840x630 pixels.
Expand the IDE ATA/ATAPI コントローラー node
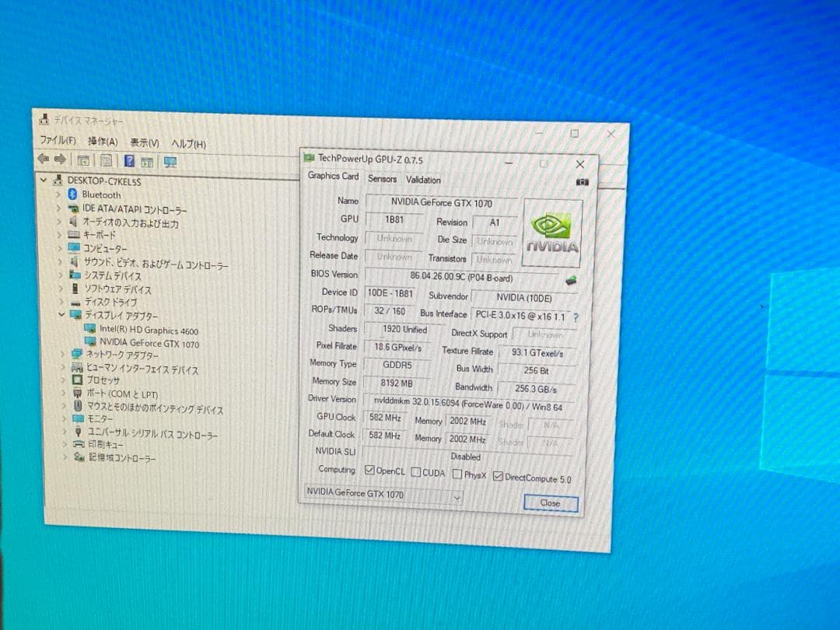(x=59, y=208)
